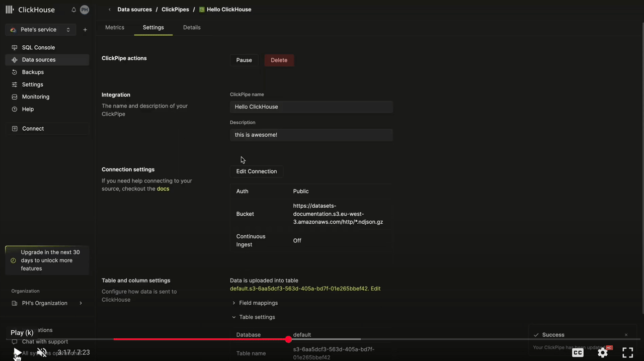Image resolution: width=644 pixels, height=361 pixels.
Task: Unmute the video speaker icon
Action: [42, 352]
